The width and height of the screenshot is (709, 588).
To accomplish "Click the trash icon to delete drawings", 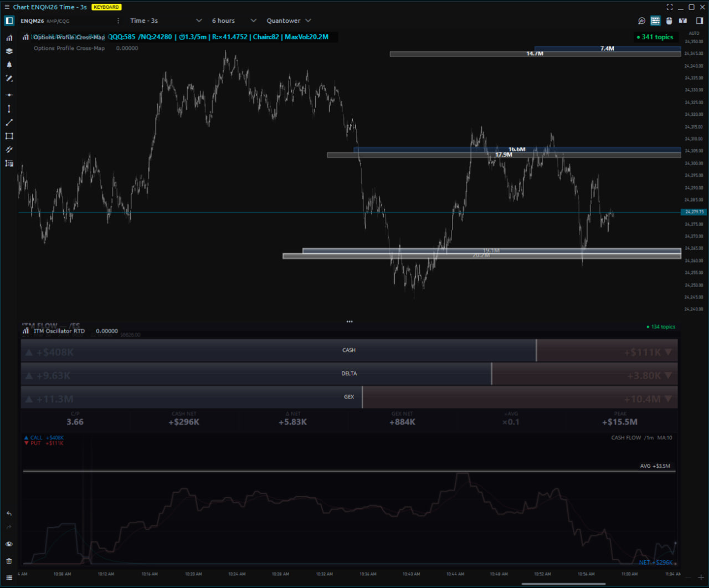I will (x=9, y=561).
